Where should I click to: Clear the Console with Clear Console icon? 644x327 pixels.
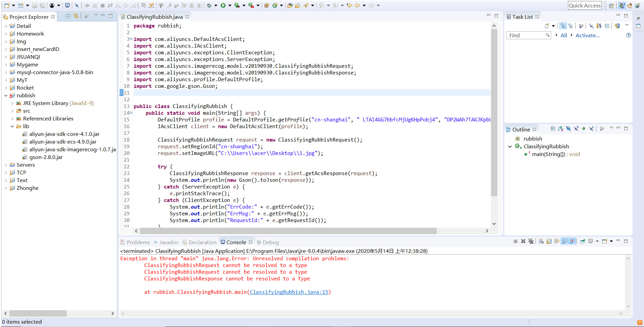point(542,241)
